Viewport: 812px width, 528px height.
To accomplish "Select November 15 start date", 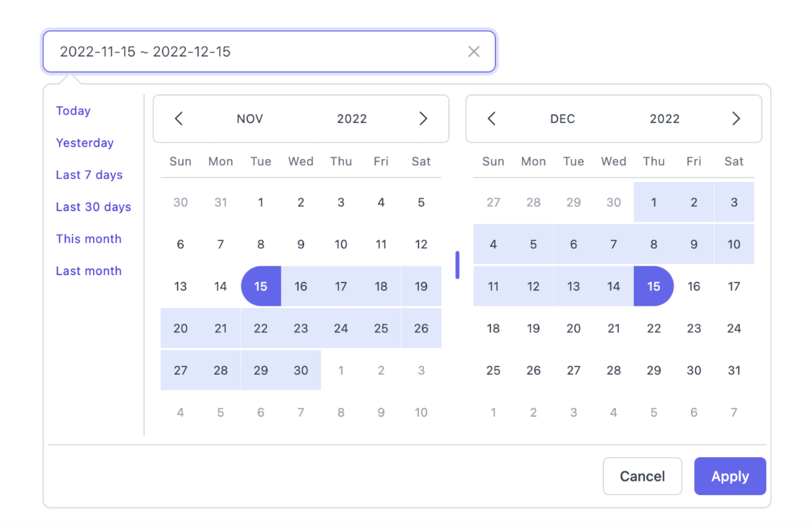I will 261,286.
